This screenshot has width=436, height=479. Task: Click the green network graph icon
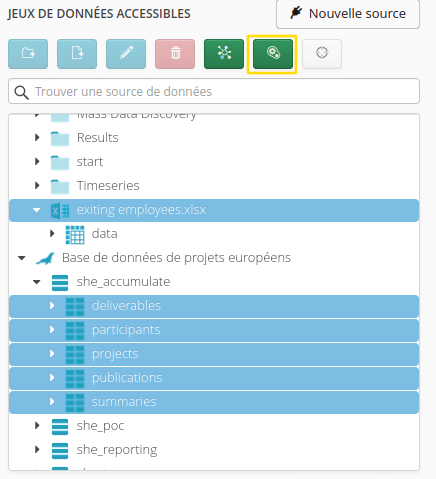(224, 54)
